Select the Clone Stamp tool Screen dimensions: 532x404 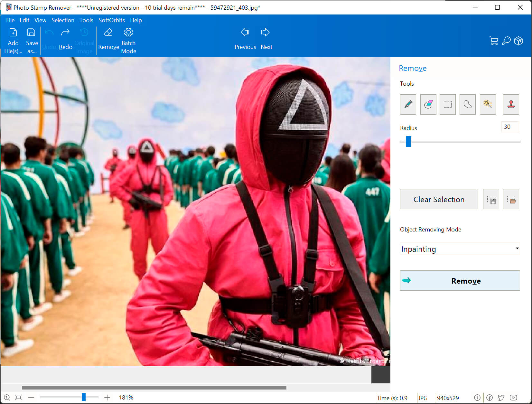point(511,104)
